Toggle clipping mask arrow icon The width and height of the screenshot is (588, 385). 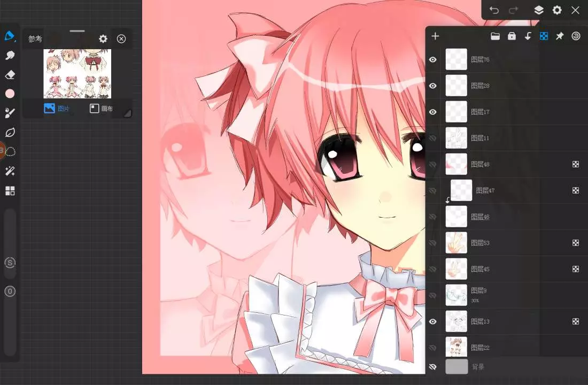click(528, 36)
